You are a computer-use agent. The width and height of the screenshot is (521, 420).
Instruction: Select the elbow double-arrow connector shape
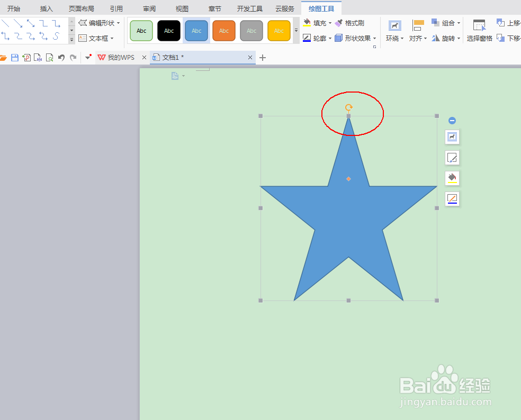pos(5,36)
